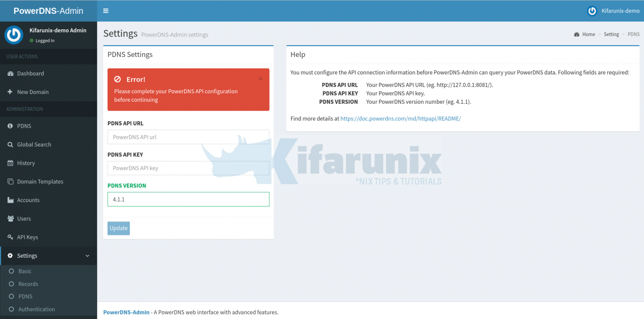
Task: Click the Update button
Action: [118, 228]
